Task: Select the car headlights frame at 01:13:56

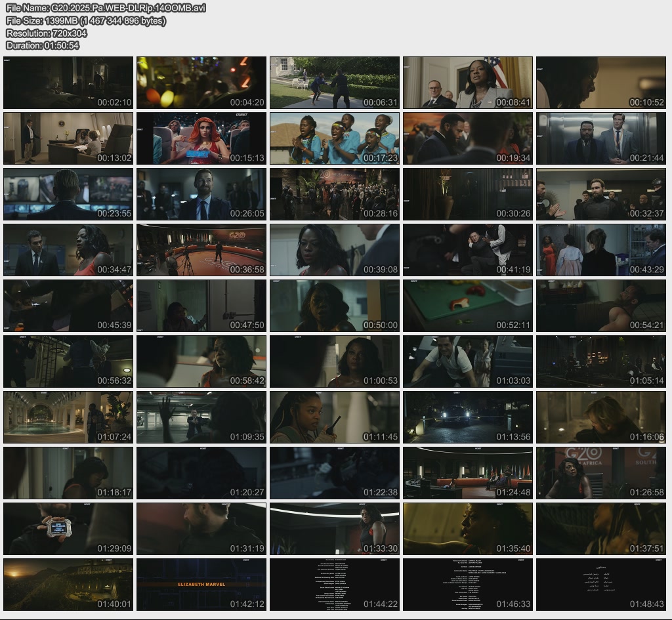Action: pyautogui.click(x=468, y=417)
